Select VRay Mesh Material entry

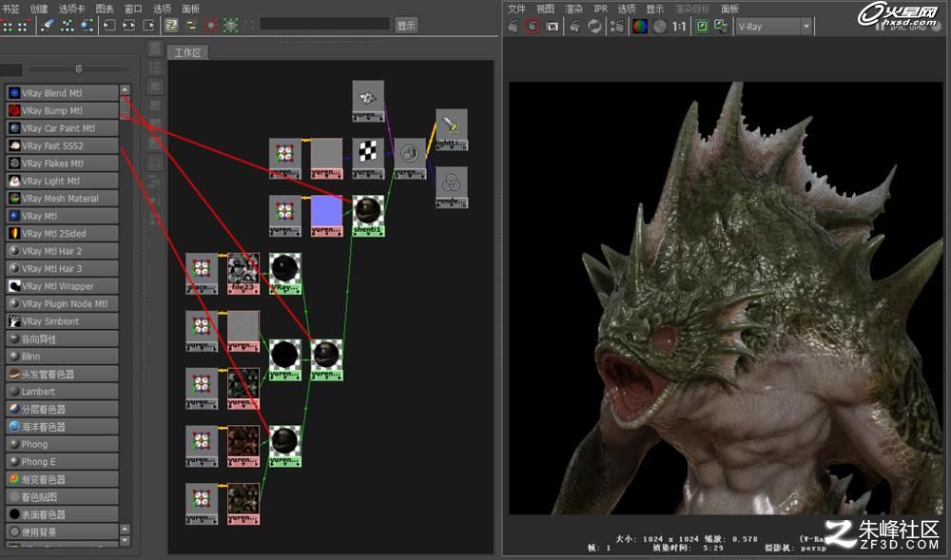coord(62,198)
